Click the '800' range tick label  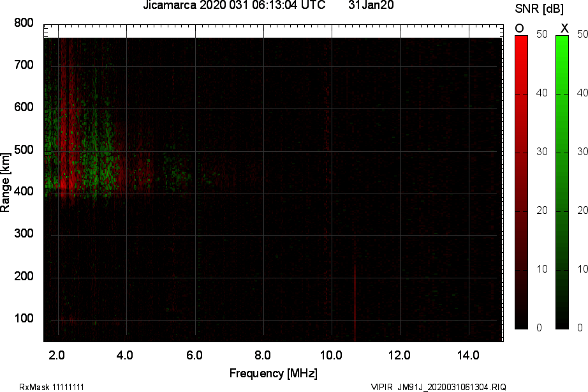[24, 24]
